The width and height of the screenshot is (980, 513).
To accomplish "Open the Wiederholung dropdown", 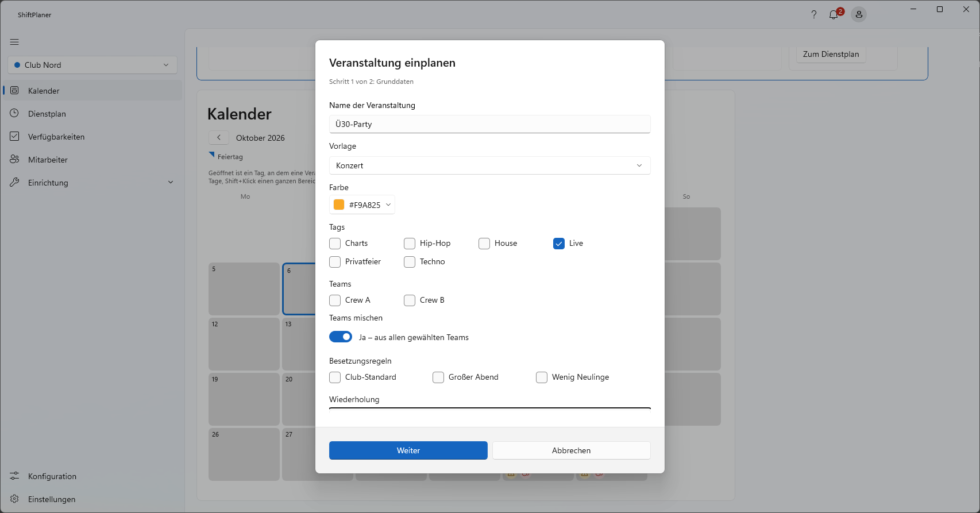I will (x=489, y=408).
